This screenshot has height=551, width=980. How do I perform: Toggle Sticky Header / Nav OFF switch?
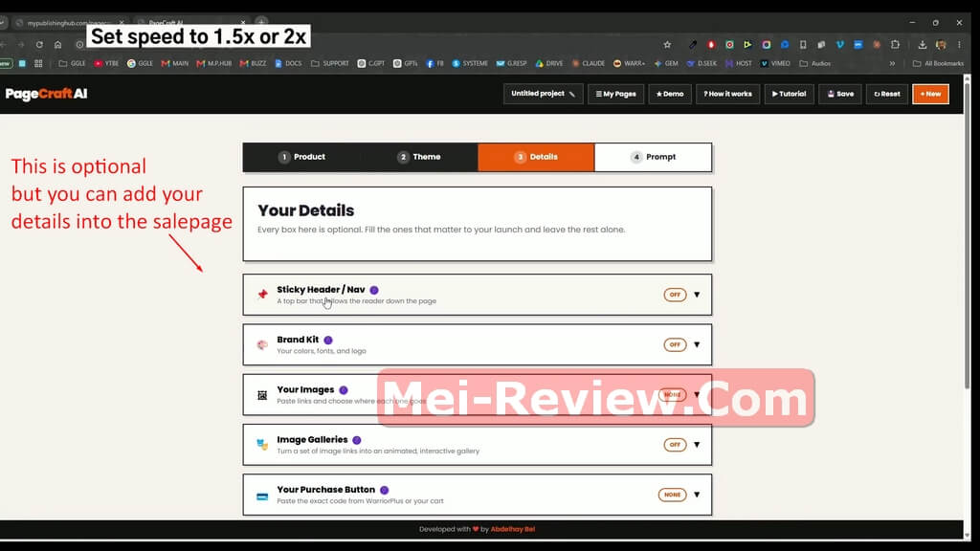coord(675,295)
